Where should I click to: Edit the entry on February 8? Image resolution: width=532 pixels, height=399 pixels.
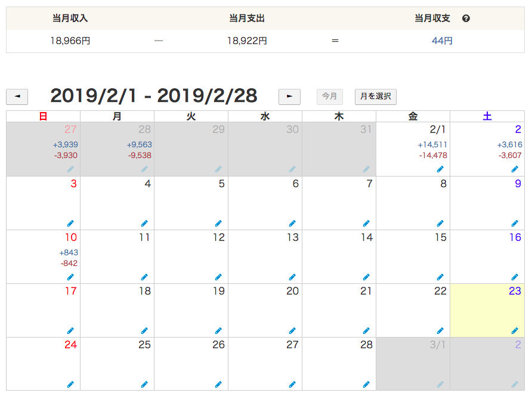click(x=440, y=222)
